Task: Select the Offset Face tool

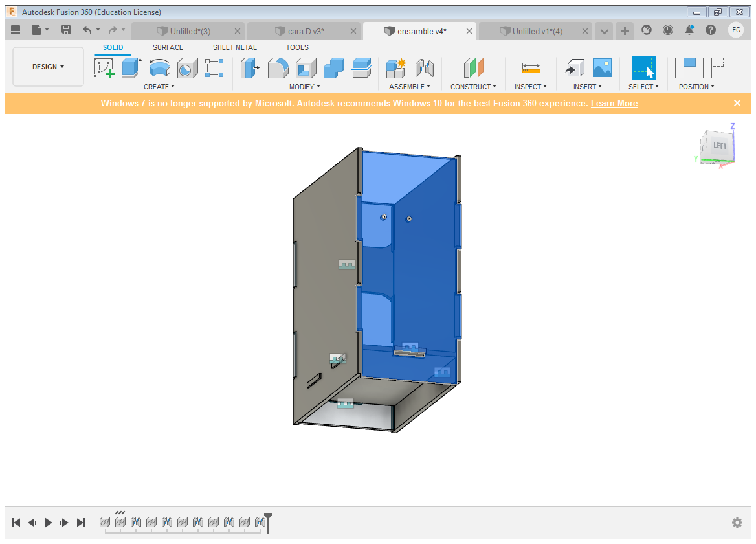Action: click(x=362, y=67)
